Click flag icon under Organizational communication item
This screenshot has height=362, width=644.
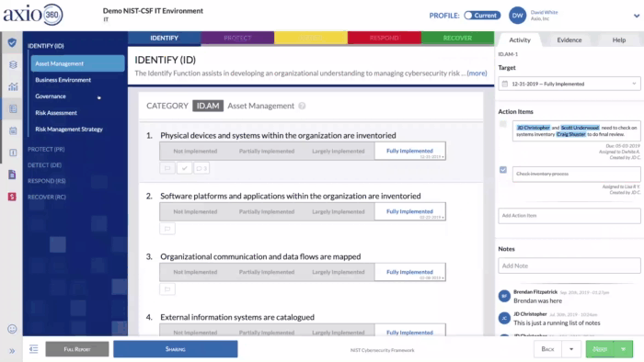click(167, 289)
